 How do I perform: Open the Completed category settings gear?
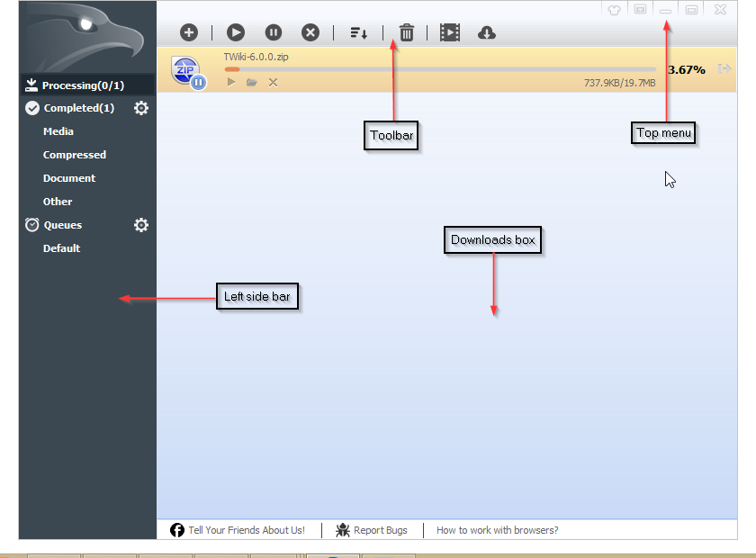[x=141, y=107]
